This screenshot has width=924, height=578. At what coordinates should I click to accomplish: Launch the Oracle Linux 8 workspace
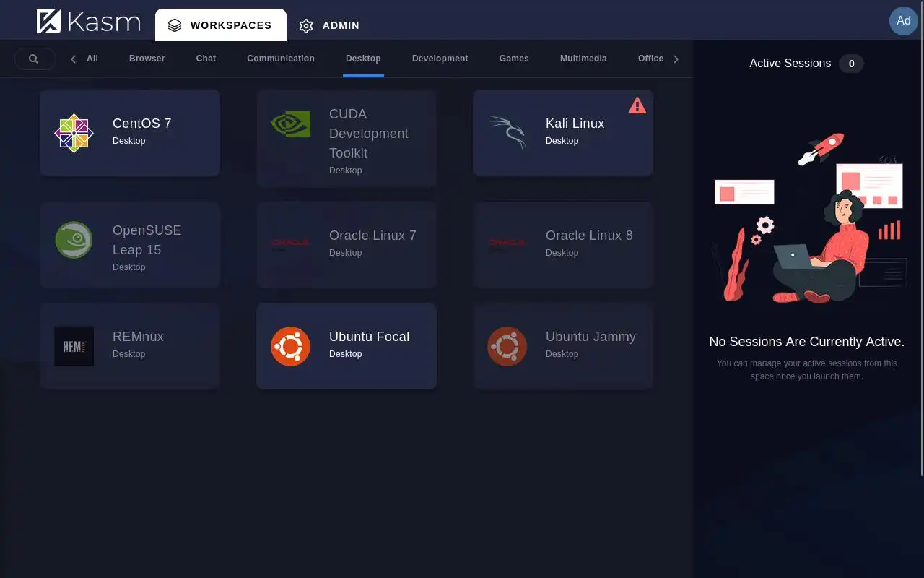563,245
